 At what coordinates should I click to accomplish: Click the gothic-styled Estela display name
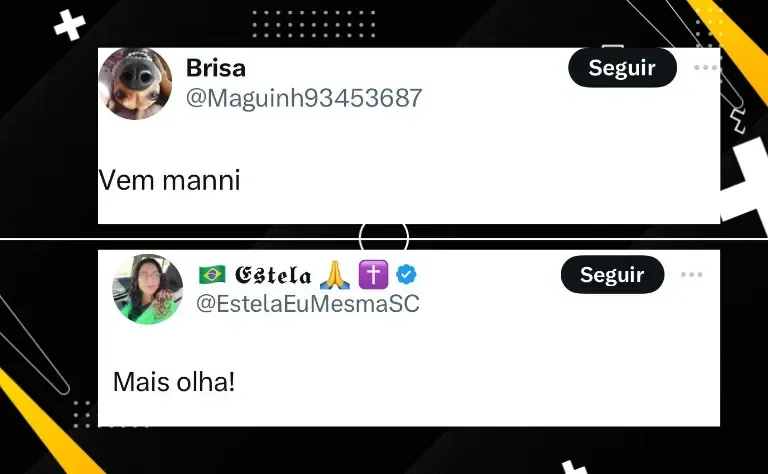pos(273,275)
